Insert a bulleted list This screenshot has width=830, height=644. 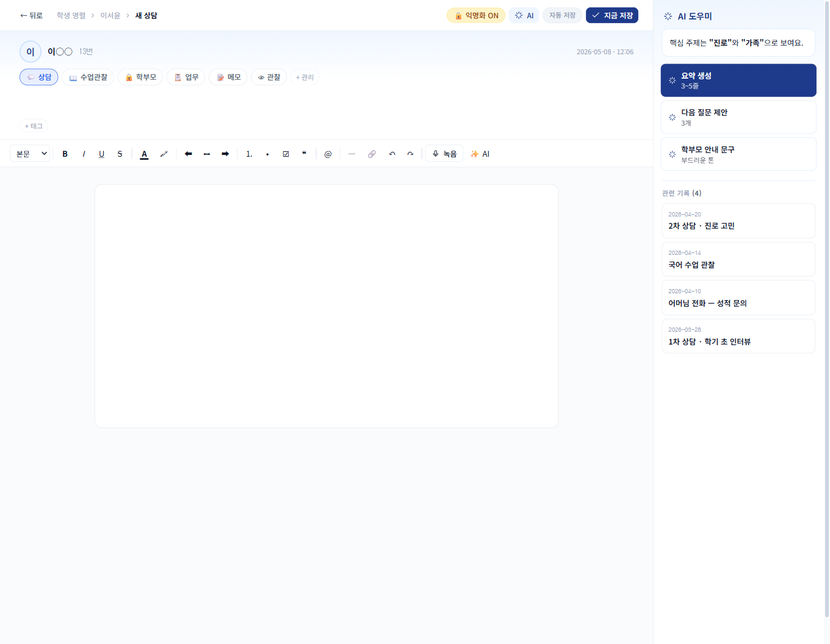[267, 154]
